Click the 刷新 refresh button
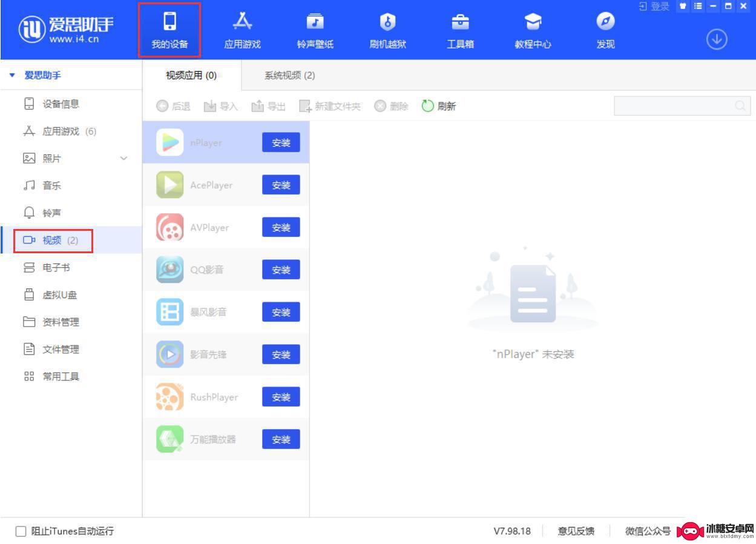This screenshot has width=756, height=544. pos(439,107)
